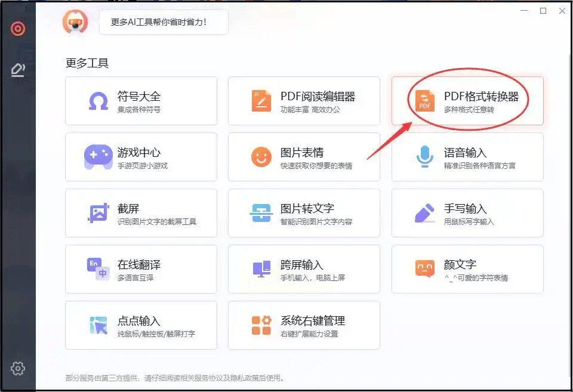Open settings gear in left sidebar

(x=18, y=369)
